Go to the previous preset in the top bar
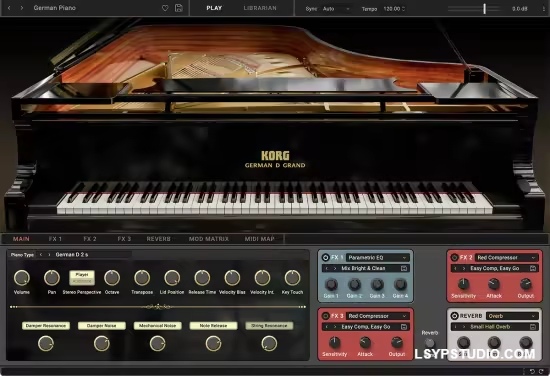 (x=9, y=8)
